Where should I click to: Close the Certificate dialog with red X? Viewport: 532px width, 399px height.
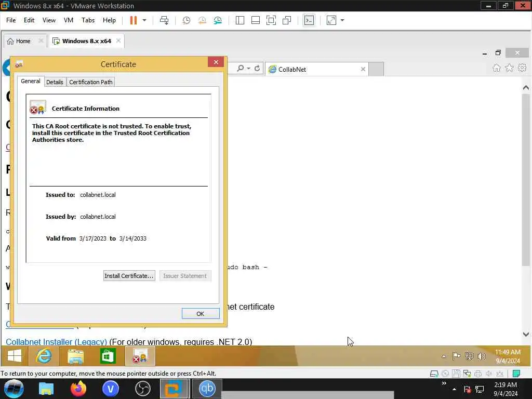click(x=216, y=62)
